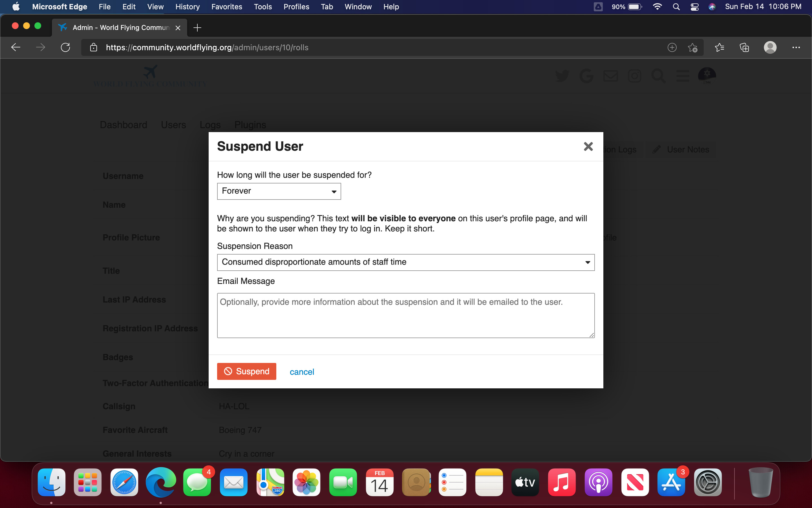Expand the Suspension Reason dropdown
The width and height of the screenshot is (812, 508).
point(406,262)
